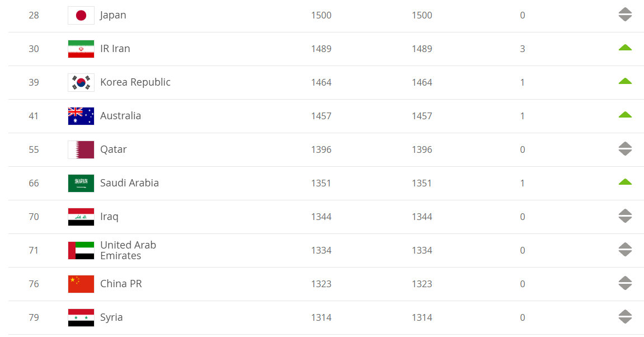Click the Australia flag icon

tap(81, 116)
